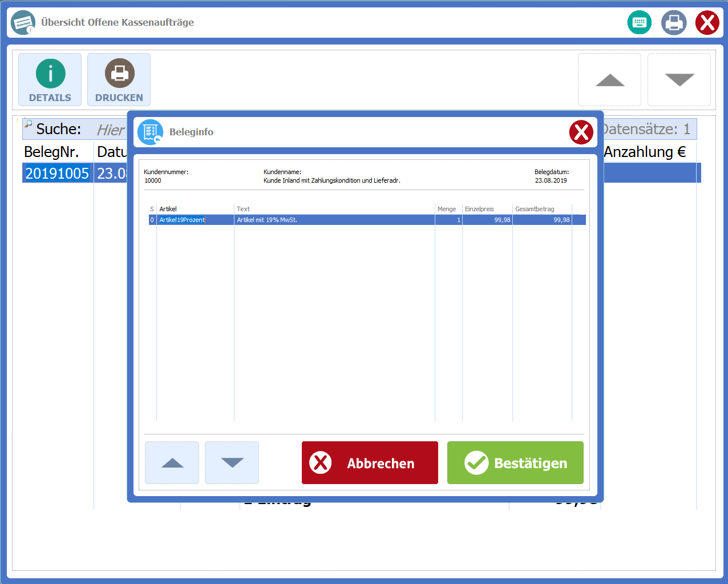
Task: Click the Beleginfo receipt icon
Action: 150,132
